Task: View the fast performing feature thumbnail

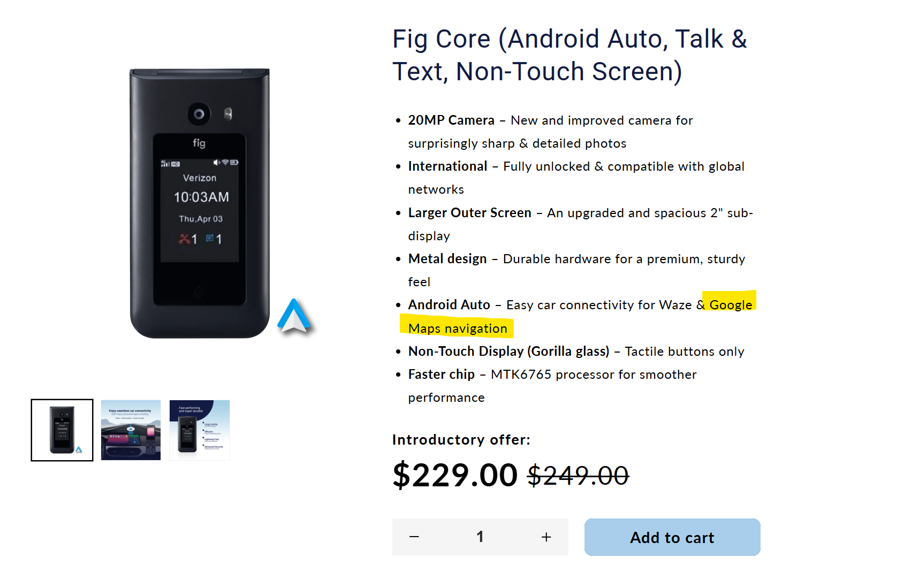Action: tap(200, 430)
